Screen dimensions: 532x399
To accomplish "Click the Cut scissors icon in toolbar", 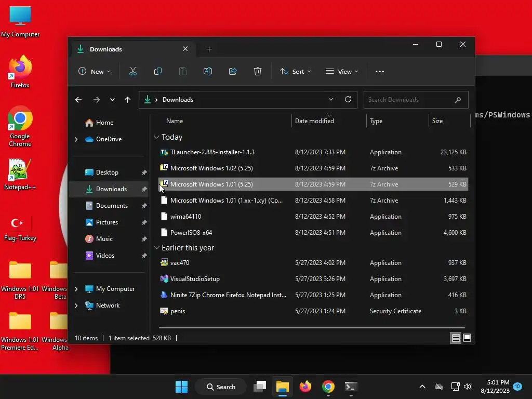I will tap(132, 72).
